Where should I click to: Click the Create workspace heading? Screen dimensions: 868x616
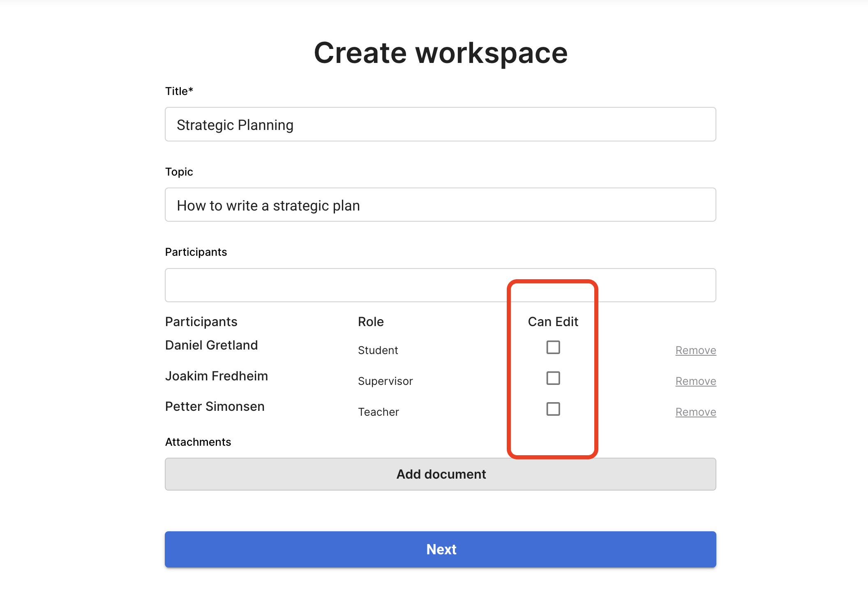point(440,53)
